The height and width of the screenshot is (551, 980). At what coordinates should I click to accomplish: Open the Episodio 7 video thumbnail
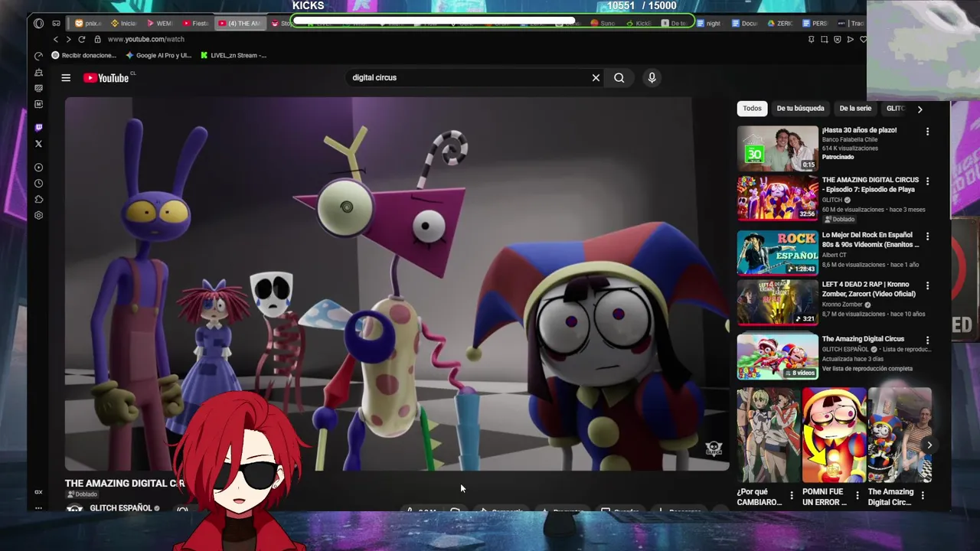click(x=777, y=197)
